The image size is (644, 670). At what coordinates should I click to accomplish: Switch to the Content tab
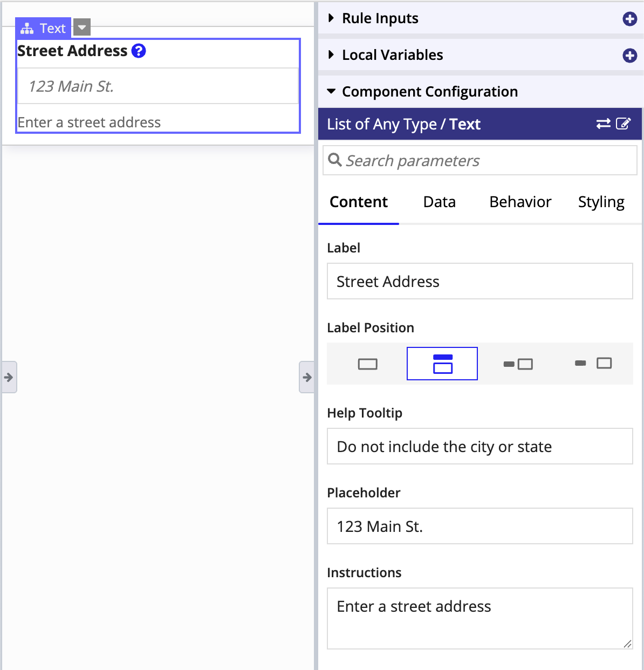click(359, 202)
